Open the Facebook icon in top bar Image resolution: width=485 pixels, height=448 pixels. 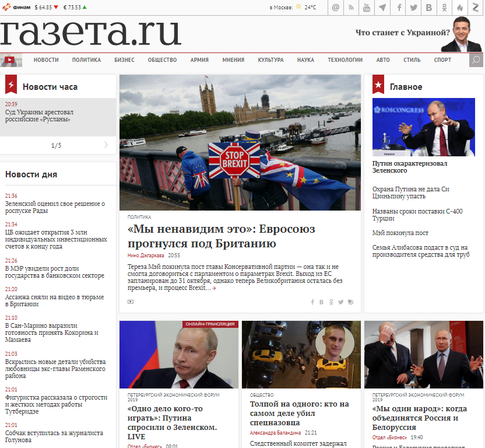tap(399, 8)
